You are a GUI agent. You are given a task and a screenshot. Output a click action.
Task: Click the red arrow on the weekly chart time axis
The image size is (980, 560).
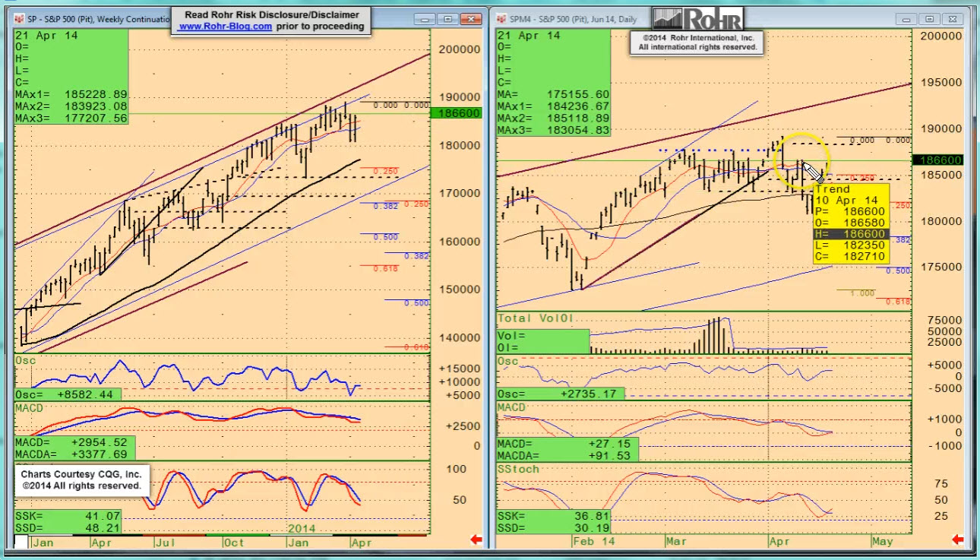coord(476,540)
